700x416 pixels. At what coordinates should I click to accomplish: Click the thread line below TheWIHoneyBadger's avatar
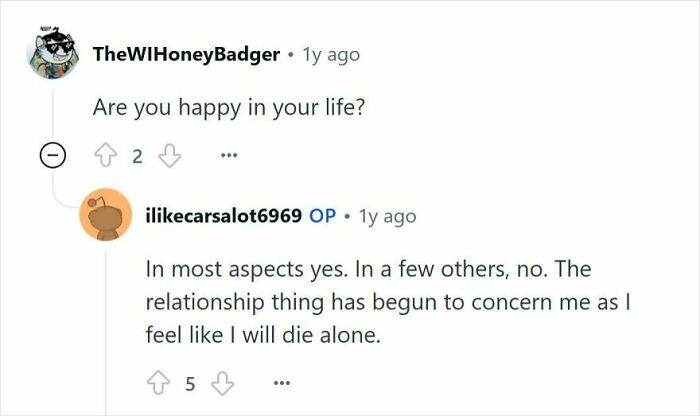53,114
